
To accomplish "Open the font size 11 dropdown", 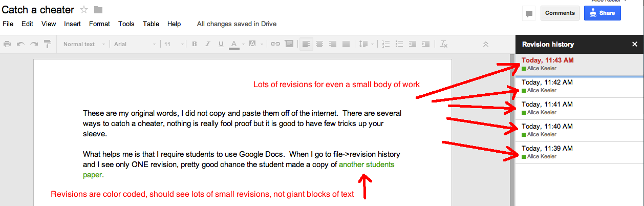I will click(x=174, y=44).
